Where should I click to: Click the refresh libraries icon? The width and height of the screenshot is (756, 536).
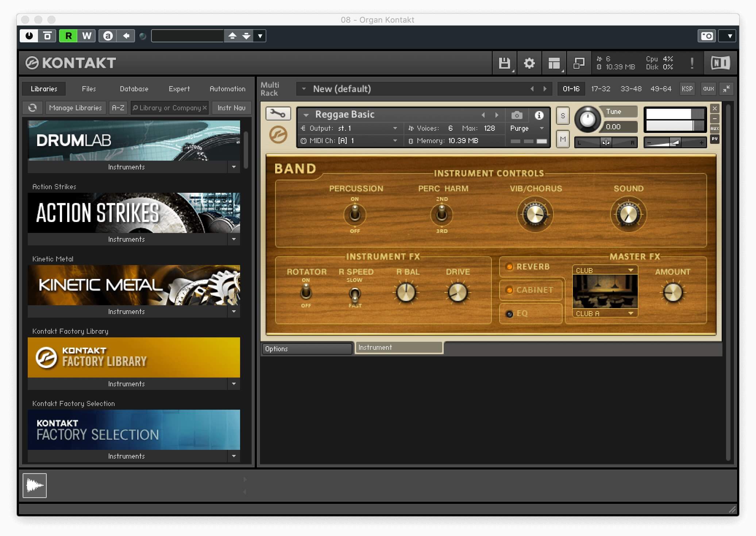[x=32, y=108]
